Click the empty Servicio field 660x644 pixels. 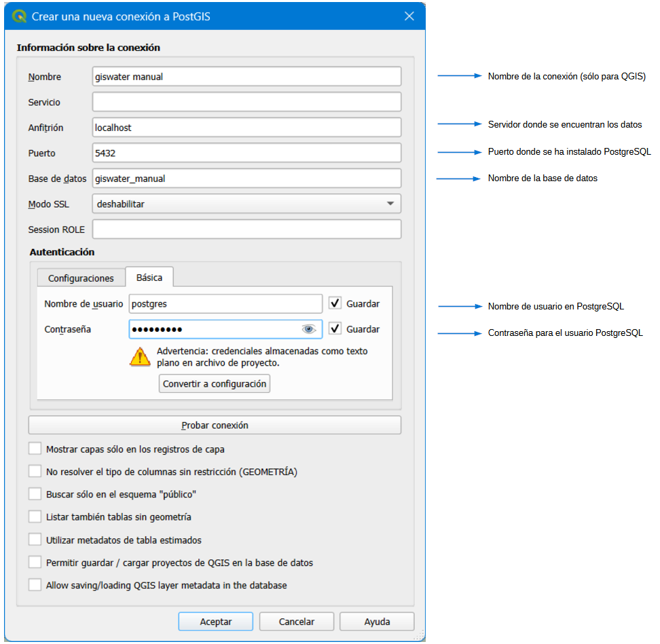[246, 102]
